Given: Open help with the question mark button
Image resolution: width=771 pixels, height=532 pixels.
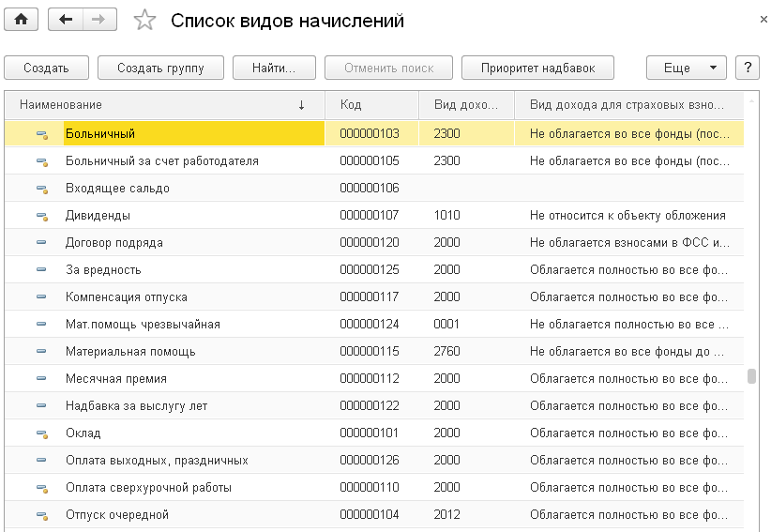Looking at the screenshot, I should 748,68.
